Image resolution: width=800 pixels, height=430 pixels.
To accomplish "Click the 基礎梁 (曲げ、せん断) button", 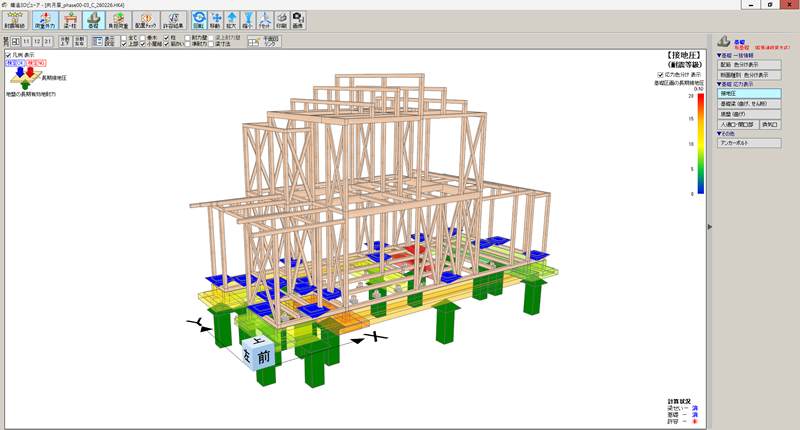I will [x=748, y=104].
